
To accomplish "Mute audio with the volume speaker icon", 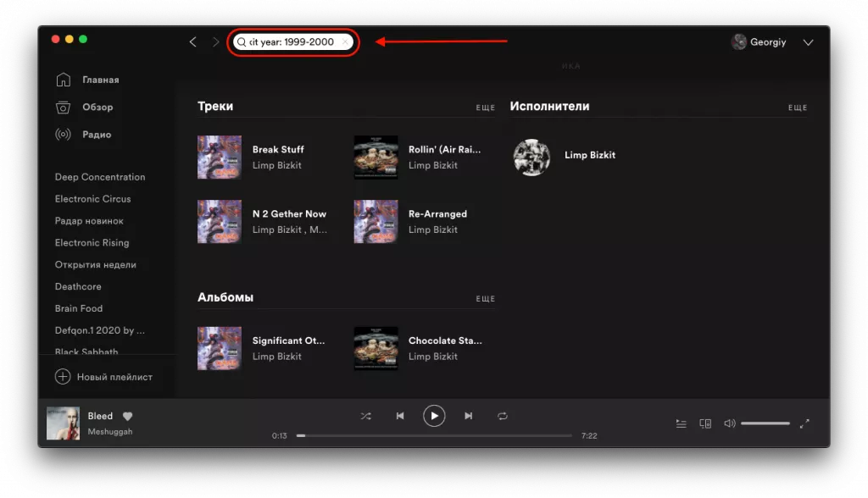I will [x=729, y=423].
